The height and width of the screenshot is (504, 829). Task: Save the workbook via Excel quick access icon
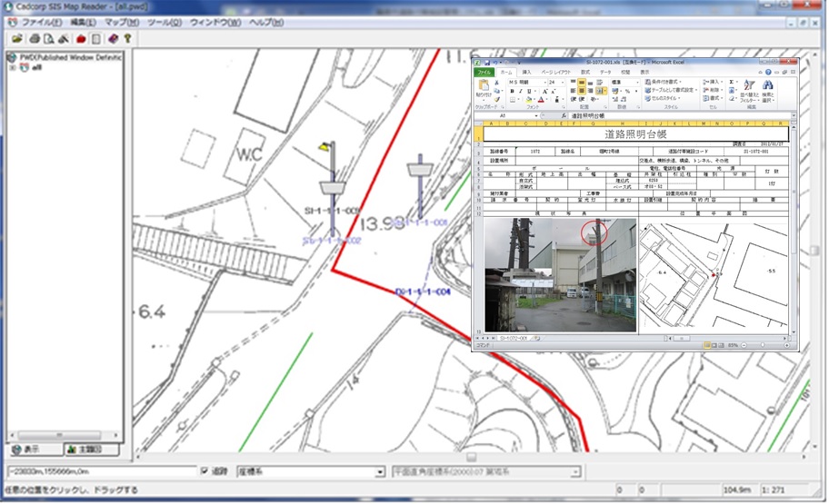coord(487,63)
